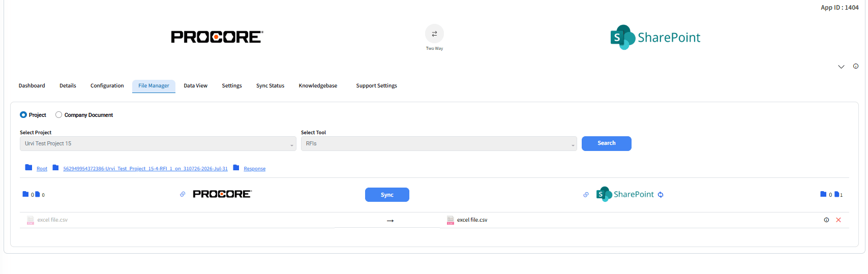Open the Sync Status tab
Screen dimensions: 868x274
tap(270, 86)
